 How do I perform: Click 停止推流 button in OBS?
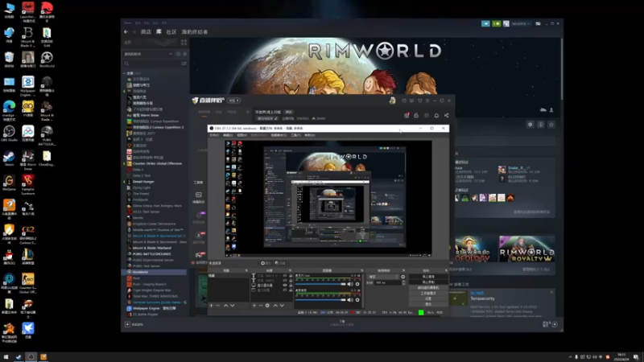pos(428,277)
